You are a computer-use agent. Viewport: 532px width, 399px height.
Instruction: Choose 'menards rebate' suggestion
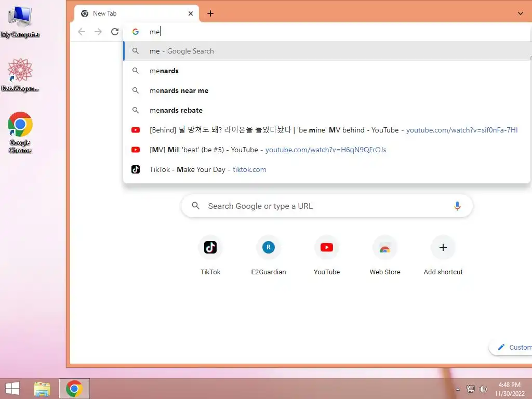[327, 110]
